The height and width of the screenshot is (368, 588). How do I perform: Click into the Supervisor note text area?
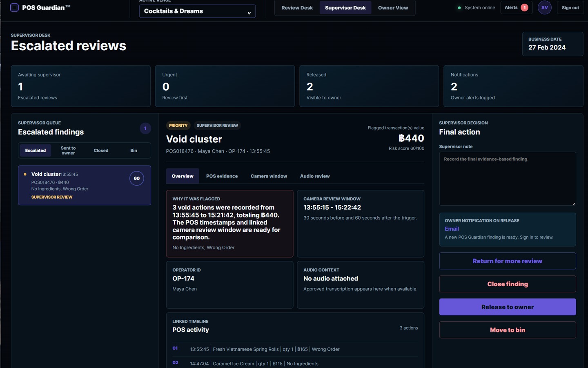pyautogui.click(x=508, y=179)
